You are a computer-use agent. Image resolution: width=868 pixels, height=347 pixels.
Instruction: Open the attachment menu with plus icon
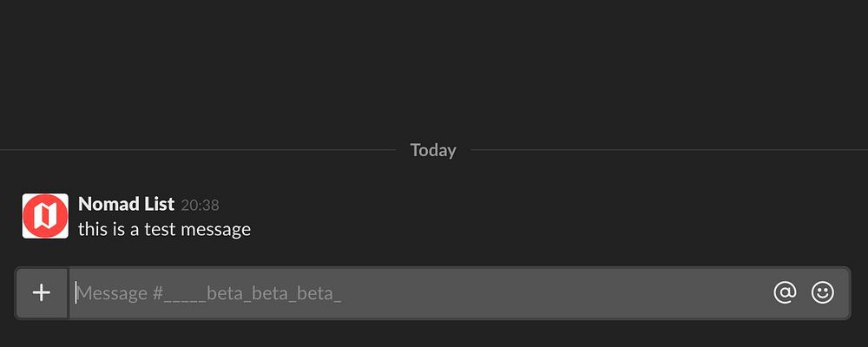[42, 292]
